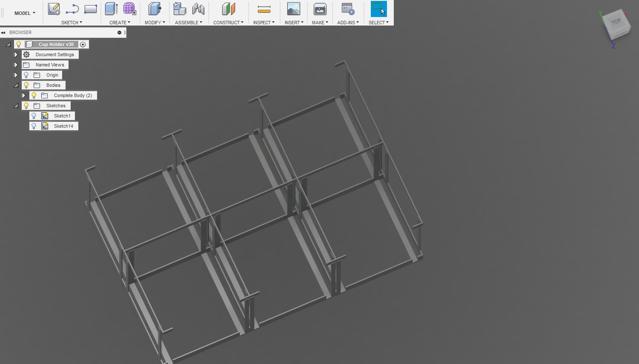Show Sketch1 by clicking its lightbulb
This screenshot has height=364, width=639.
point(34,116)
